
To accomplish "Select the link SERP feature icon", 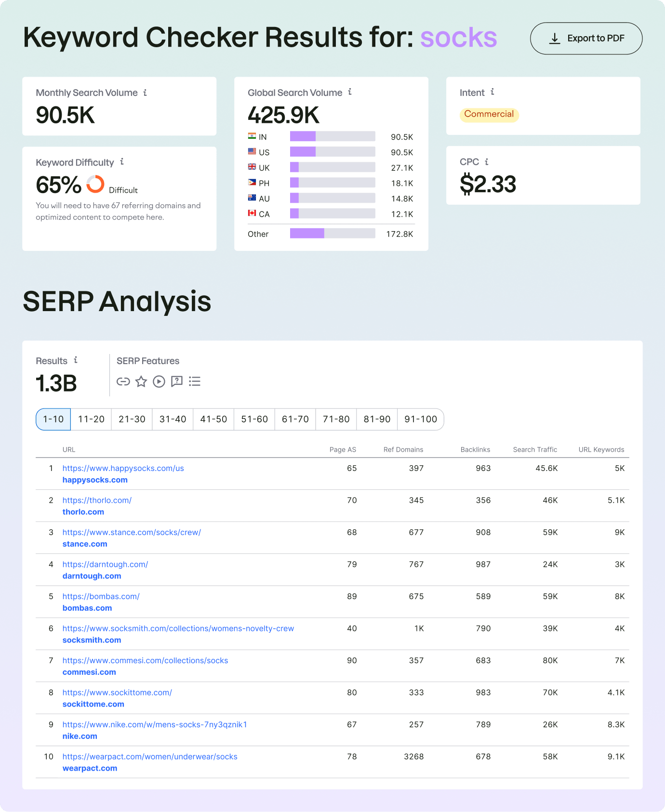I will pyautogui.click(x=123, y=381).
